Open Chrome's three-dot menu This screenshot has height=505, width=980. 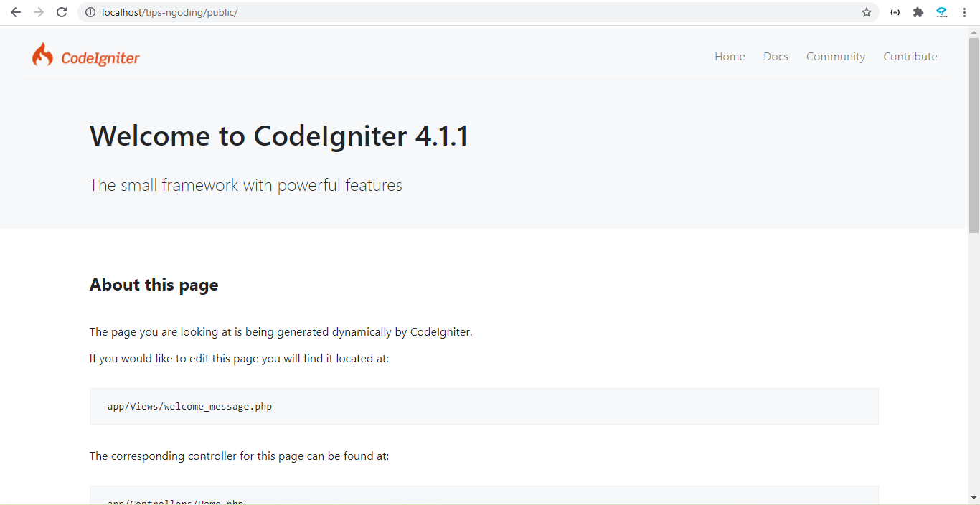pyautogui.click(x=964, y=12)
